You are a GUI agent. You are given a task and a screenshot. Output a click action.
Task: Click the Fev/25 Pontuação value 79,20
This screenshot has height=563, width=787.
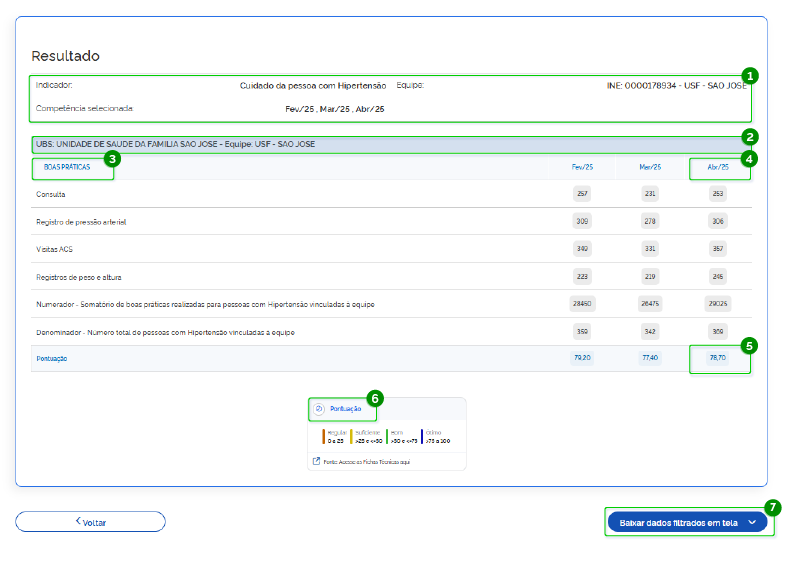click(582, 357)
